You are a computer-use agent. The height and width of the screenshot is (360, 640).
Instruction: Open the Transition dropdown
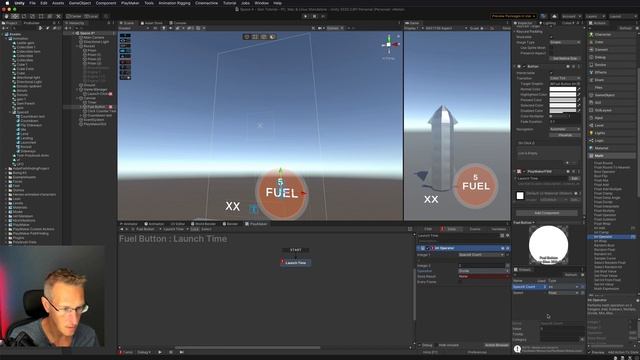point(565,78)
